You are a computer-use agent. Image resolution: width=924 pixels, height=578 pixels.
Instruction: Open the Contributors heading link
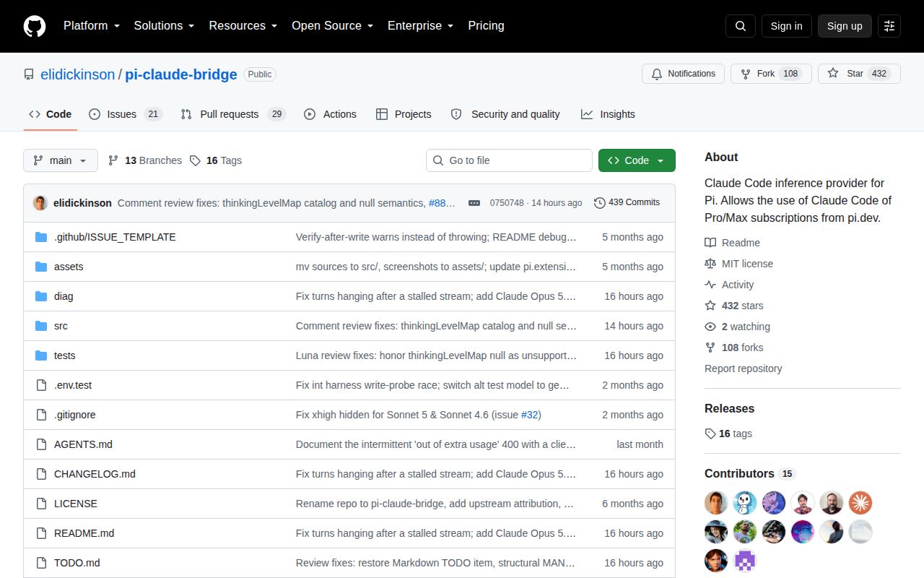(749, 474)
